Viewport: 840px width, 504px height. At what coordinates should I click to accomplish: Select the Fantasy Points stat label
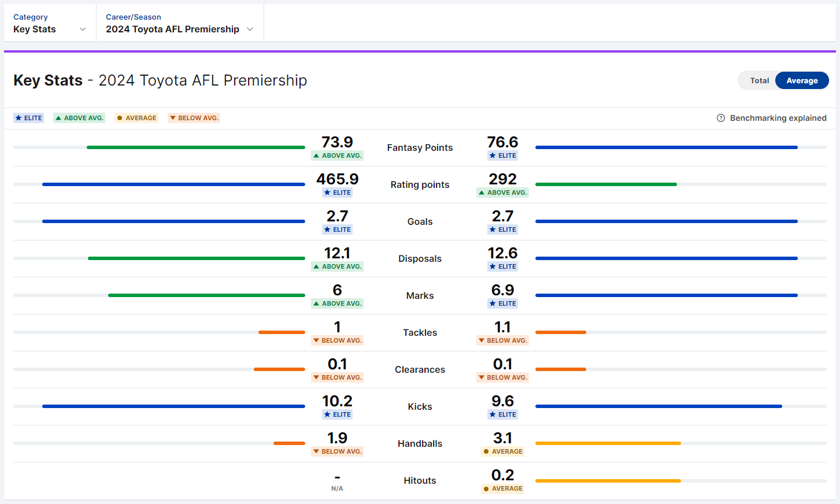(420, 148)
